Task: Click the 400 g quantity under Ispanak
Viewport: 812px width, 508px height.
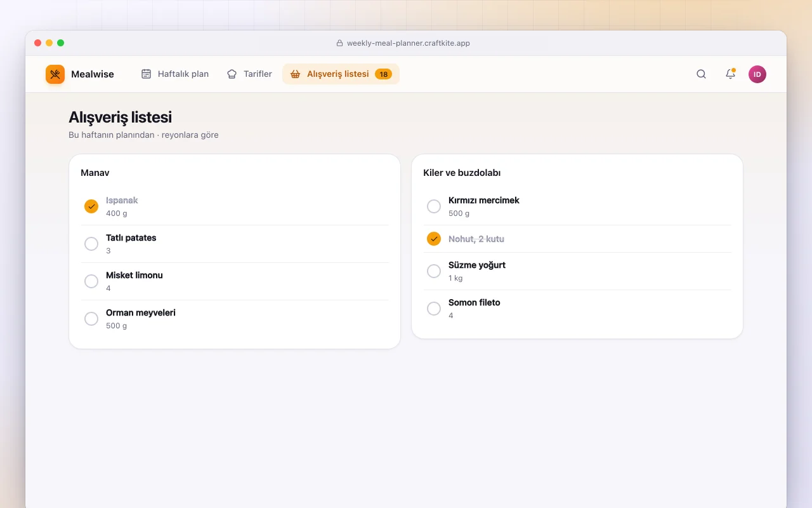Action: click(x=117, y=213)
